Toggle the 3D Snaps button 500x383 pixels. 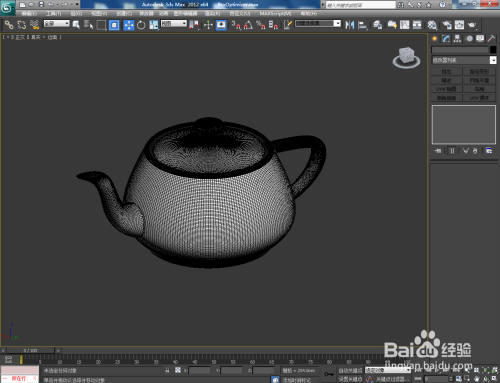pos(236,25)
